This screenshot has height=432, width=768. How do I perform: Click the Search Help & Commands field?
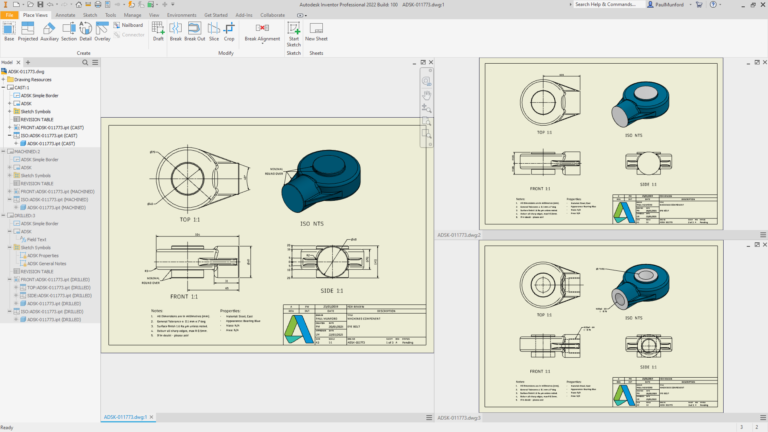(610, 5)
